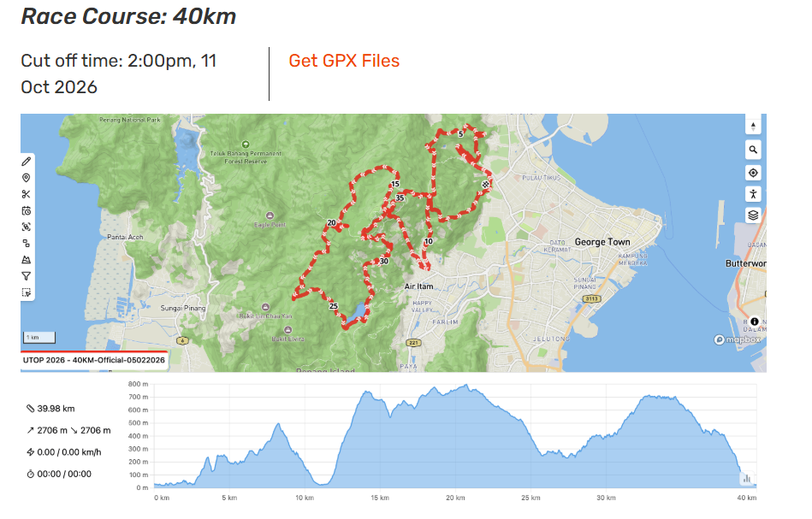Screen dimensions: 812x519
Task: Activate the dashed rectangle selection tool
Action: tap(27, 292)
